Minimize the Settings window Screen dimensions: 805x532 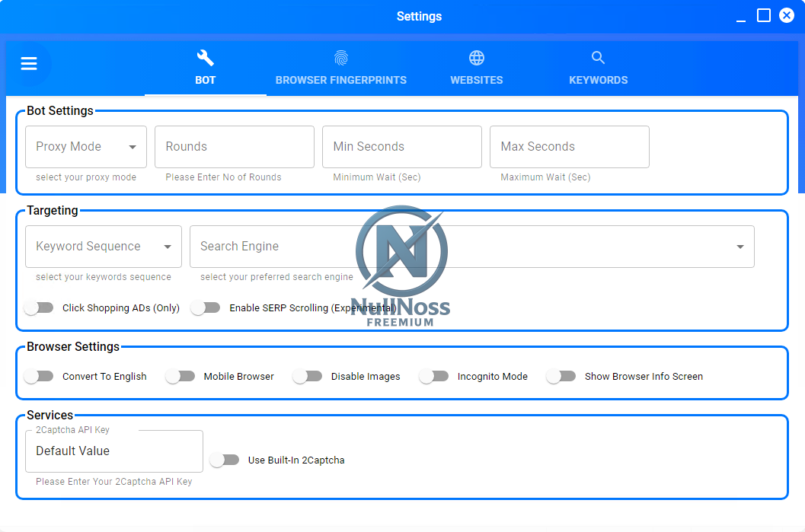(741, 17)
